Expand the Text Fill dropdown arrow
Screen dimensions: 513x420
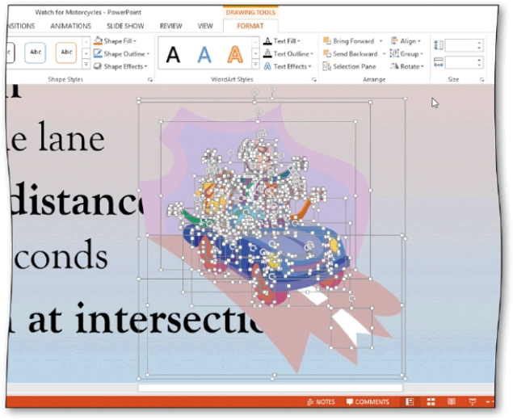(x=299, y=41)
